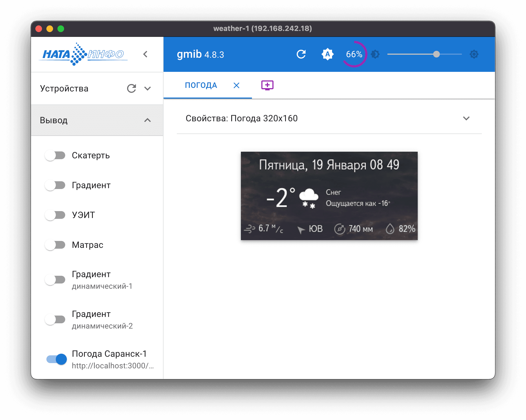Select the Скатерть label
The width and height of the screenshot is (526, 420).
tap(91, 155)
